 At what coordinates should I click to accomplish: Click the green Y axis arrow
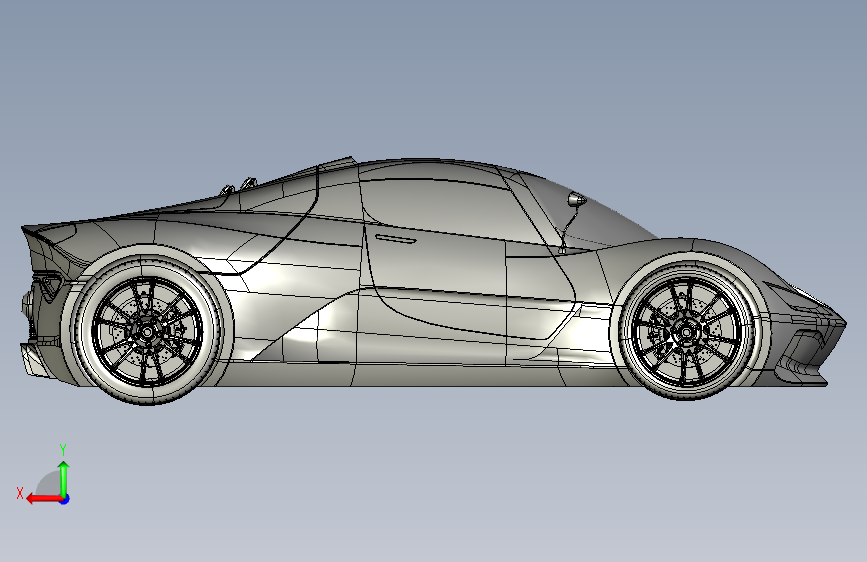[x=64, y=478]
